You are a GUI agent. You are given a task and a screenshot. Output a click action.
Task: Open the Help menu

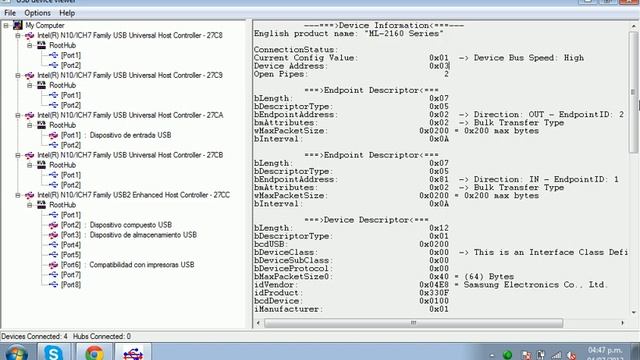(x=67, y=13)
